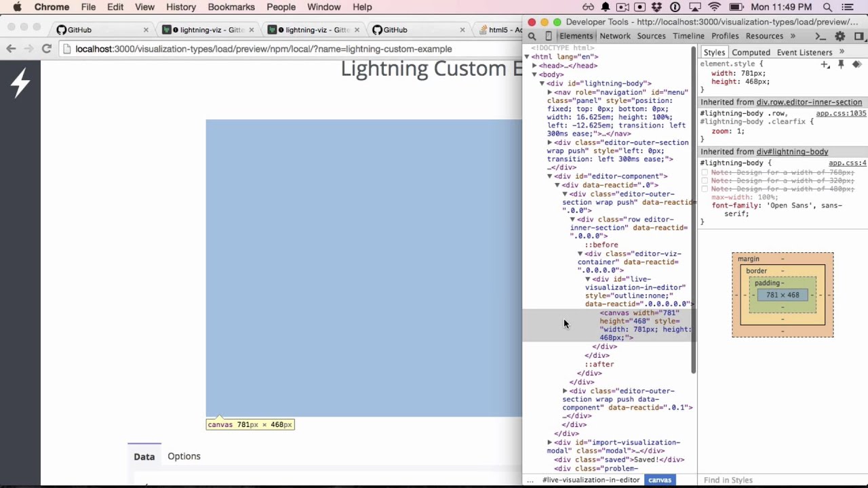868x488 pixels.
Task: Toggle element state pin icon in Styles
Action: pos(841,64)
